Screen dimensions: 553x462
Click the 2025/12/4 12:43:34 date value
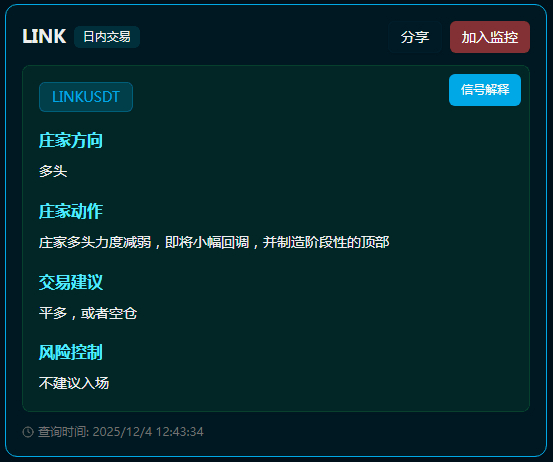[148, 432]
